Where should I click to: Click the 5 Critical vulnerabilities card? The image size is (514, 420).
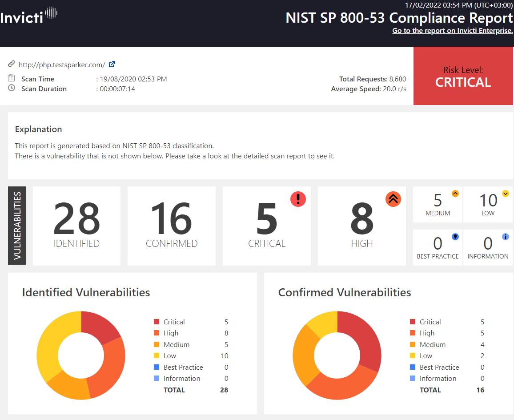click(x=266, y=226)
